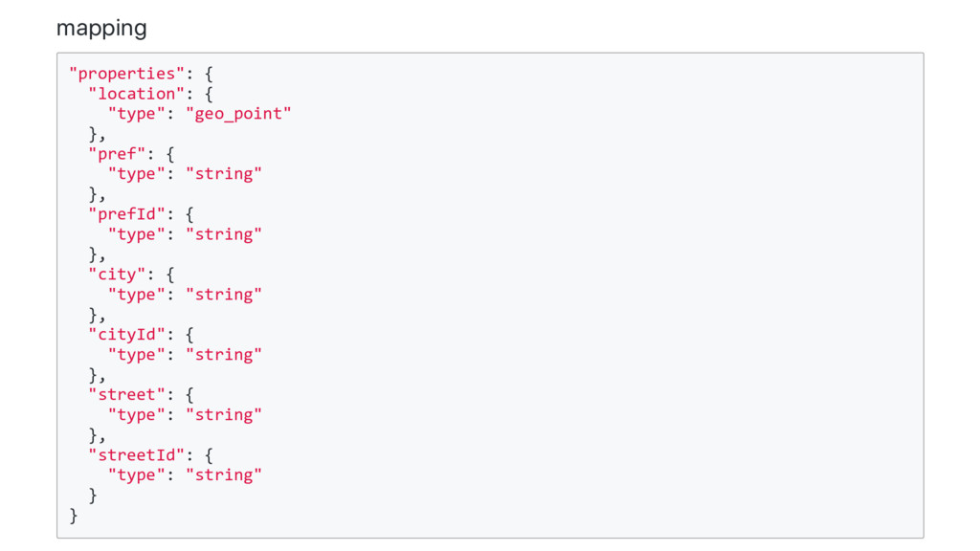The height and width of the screenshot is (551, 980).
Task: Click the "string" value under city
Action: click(x=223, y=295)
